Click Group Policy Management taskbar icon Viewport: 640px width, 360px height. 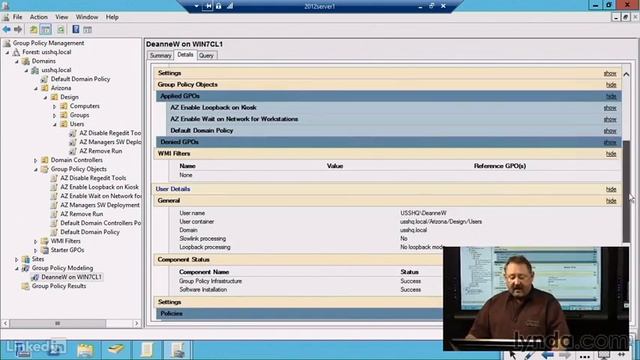click(x=177, y=350)
